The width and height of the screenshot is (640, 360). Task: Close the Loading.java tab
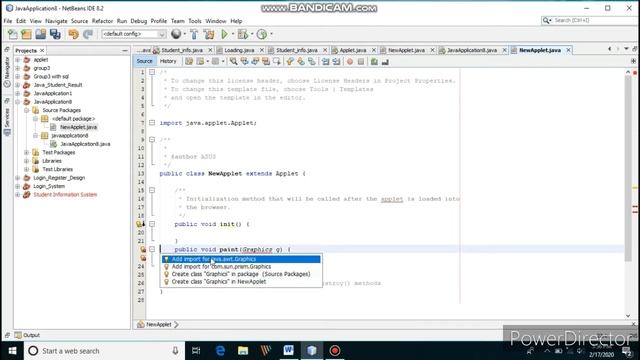262,50
